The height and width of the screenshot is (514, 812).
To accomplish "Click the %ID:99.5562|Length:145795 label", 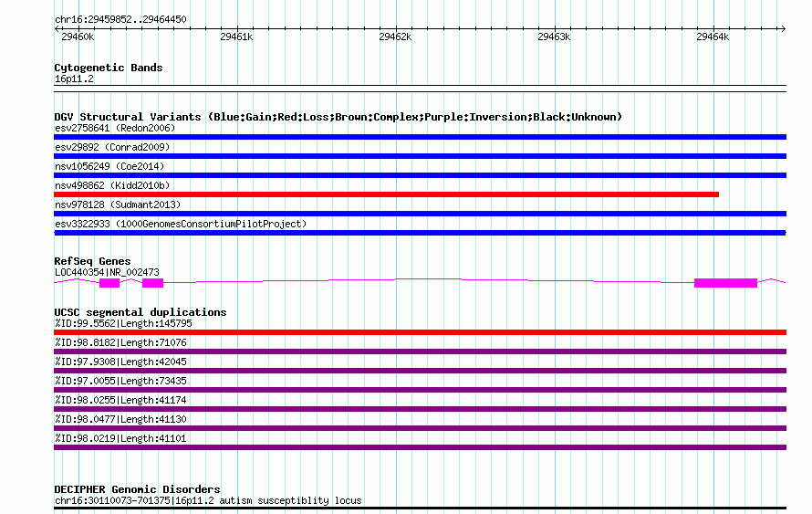I will [123, 323].
